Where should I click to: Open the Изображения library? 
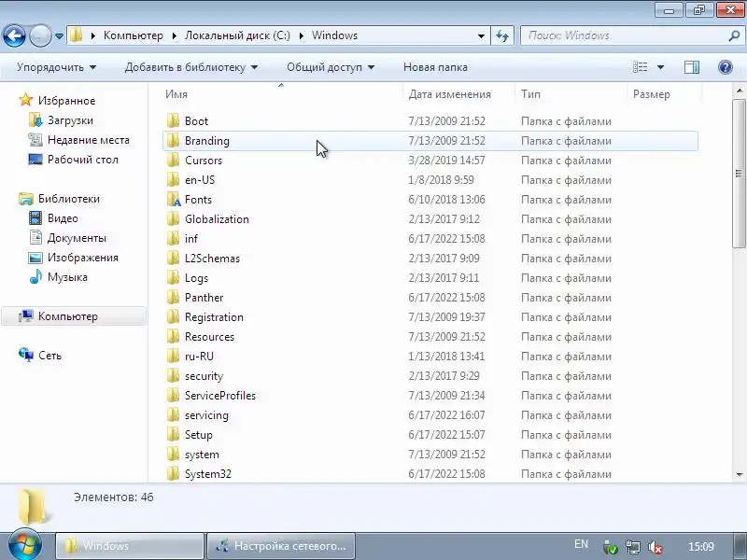(x=82, y=258)
